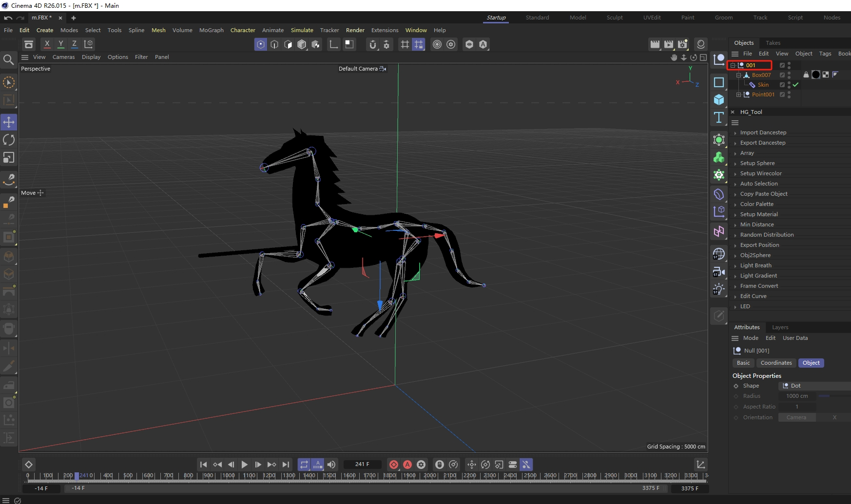The image size is (851, 504).
Task: Collapse the Box007 tree node
Action: (x=738, y=75)
